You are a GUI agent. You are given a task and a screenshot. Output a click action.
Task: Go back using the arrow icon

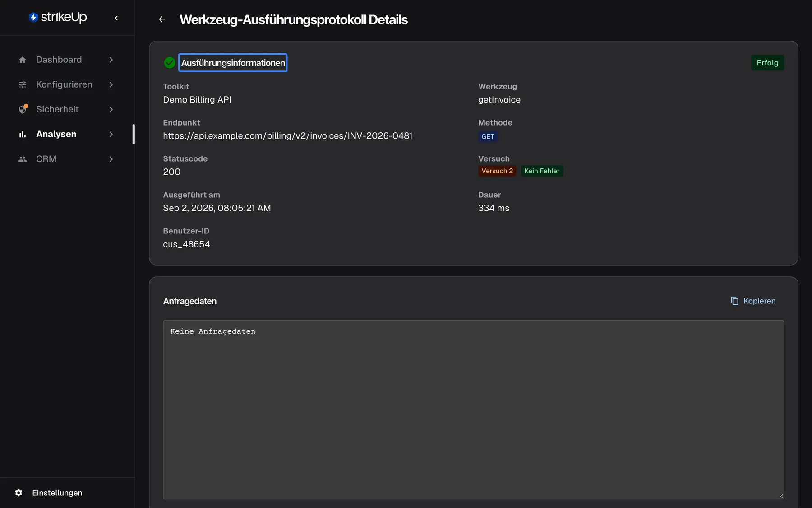pyautogui.click(x=162, y=19)
